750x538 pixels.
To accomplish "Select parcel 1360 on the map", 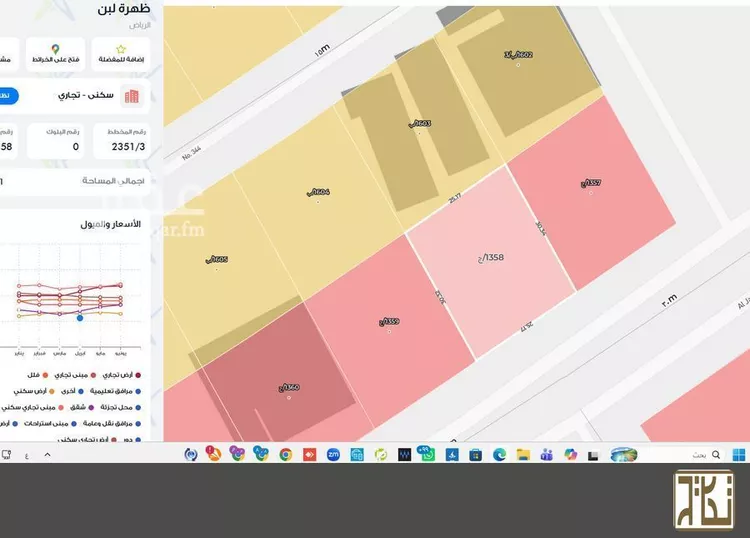I will [x=289, y=388].
